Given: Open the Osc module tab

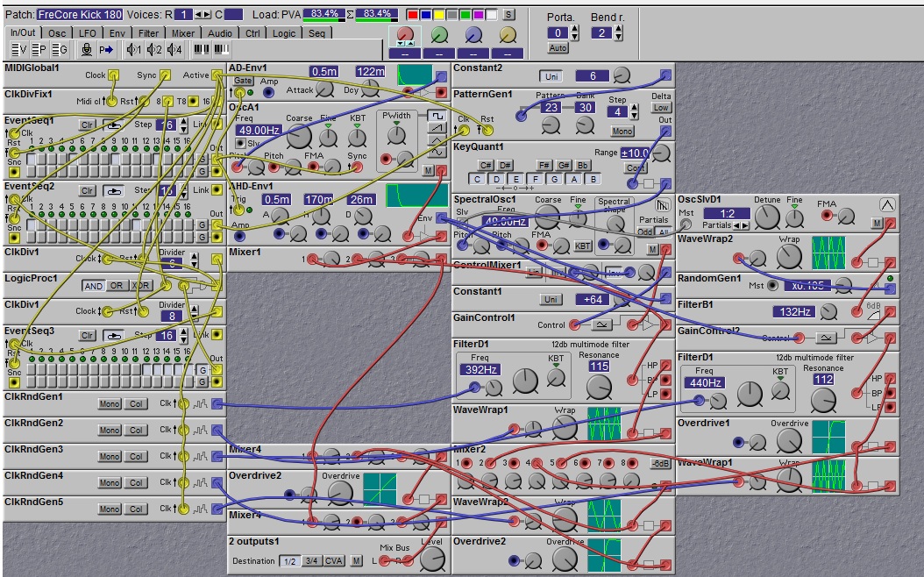Looking at the screenshot, I should click(x=57, y=33).
